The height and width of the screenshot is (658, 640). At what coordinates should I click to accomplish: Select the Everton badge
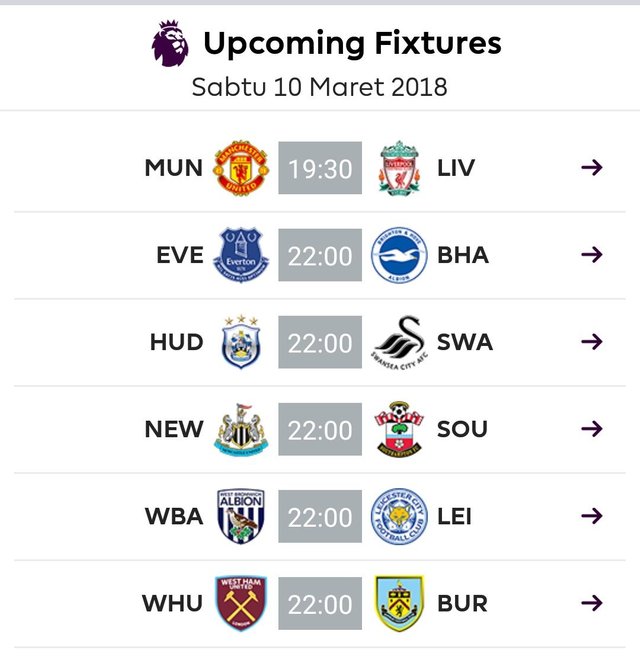tap(241, 255)
